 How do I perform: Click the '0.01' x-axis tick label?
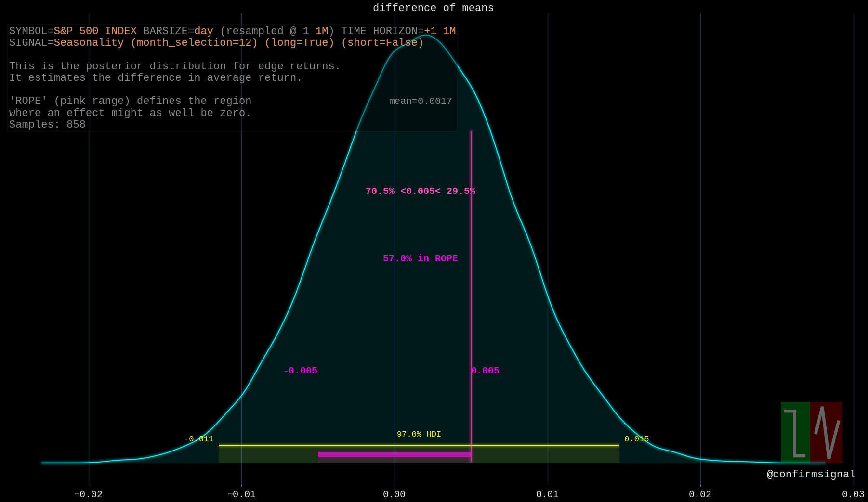547,494
